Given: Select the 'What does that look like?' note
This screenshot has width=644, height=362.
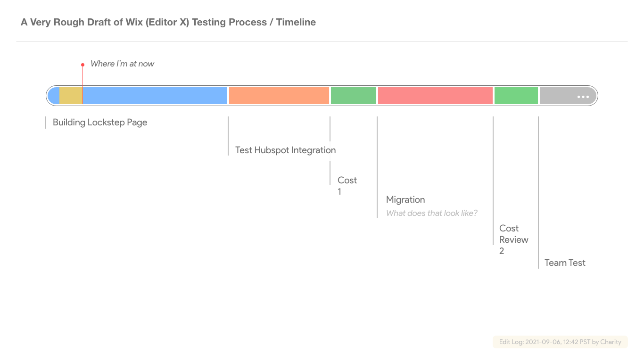Looking at the screenshot, I should (432, 213).
